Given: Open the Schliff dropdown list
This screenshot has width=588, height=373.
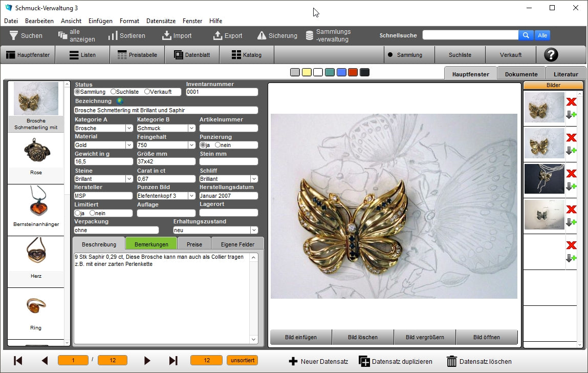Looking at the screenshot, I should (x=254, y=179).
